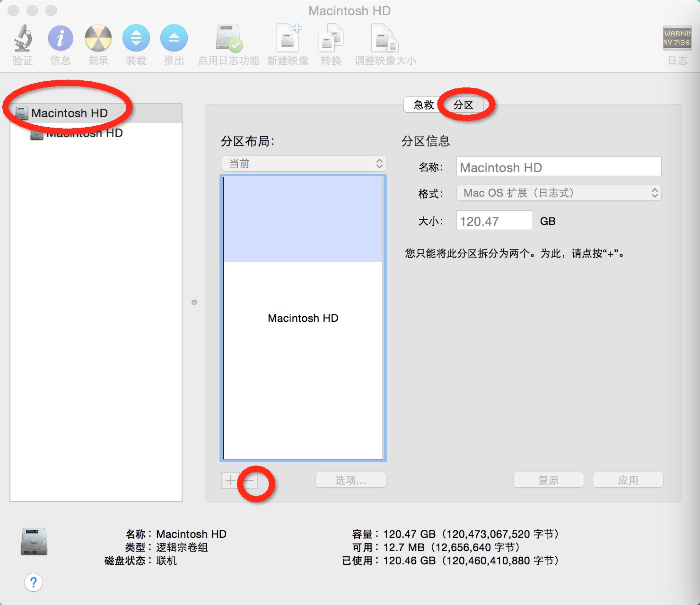
Task: Select indented Macintosh HD volume in sidebar
Action: [x=96, y=133]
